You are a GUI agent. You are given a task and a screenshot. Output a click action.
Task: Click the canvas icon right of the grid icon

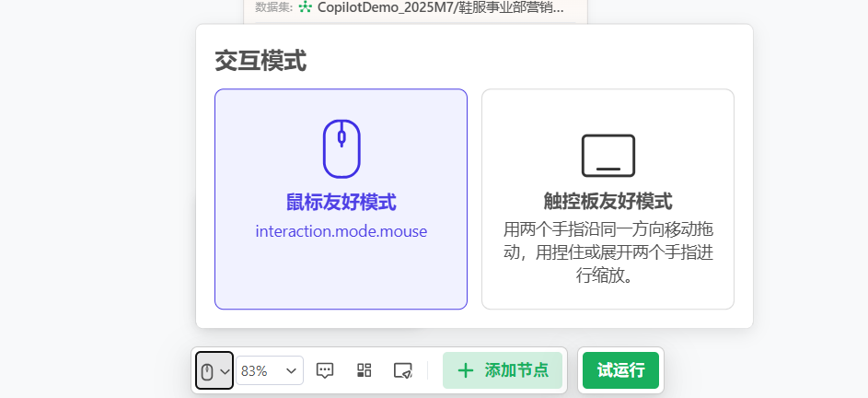tap(402, 370)
